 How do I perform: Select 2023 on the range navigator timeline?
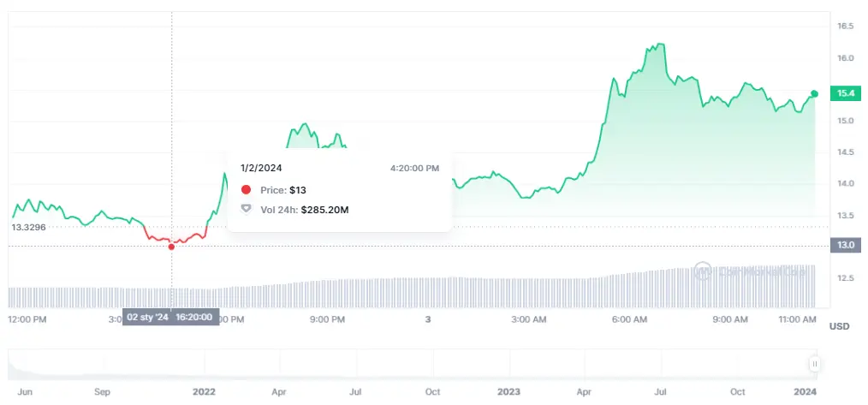pos(508,390)
